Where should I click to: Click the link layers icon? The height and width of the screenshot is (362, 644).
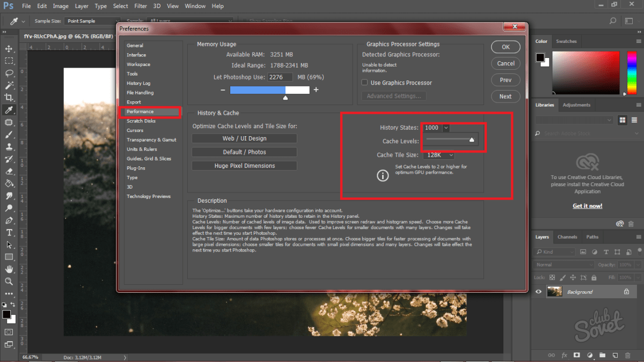tap(551, 355)
